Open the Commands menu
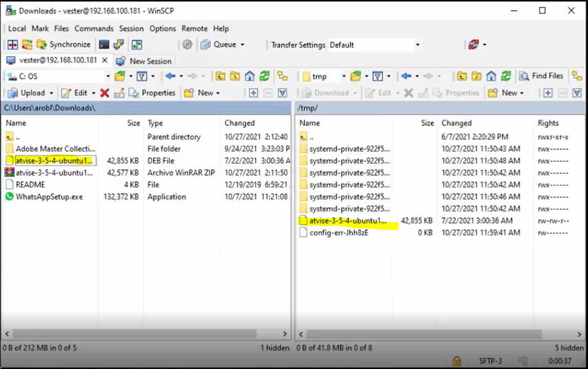Image resolution: width=588 pixels, height=369 pixels. coord(94,29)
